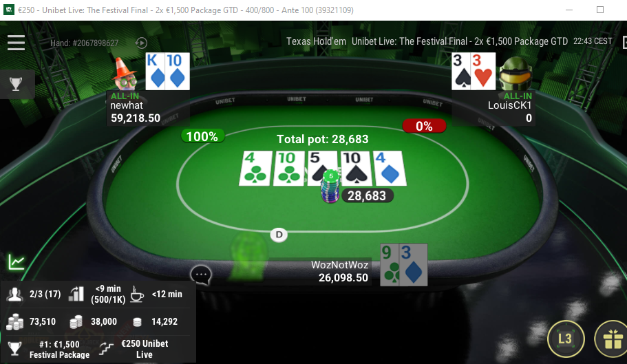The height and width of the screenshot is (364, 627).
Task: Click the coffee cup break timer icon
Action: (137, 294)
